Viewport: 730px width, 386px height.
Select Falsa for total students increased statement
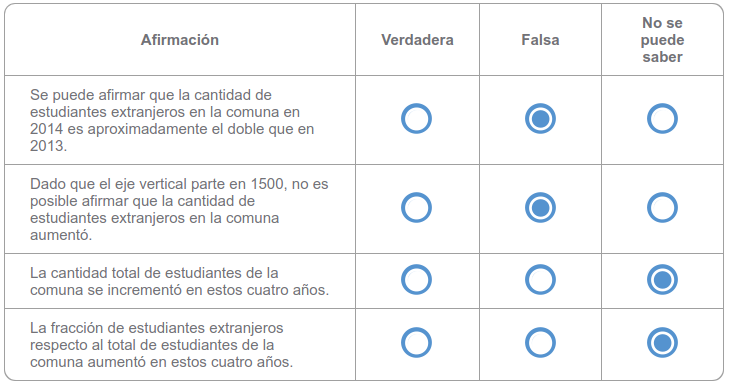[x=540, y=280]
